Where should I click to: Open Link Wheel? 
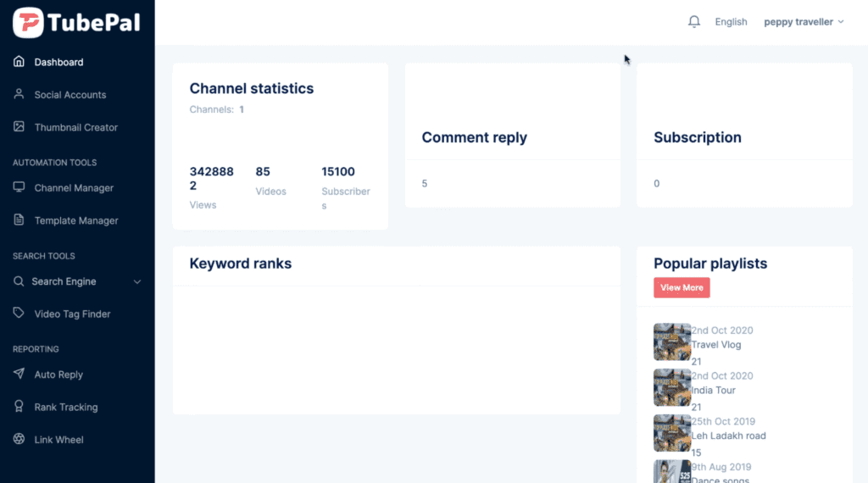click(x=58, y=439)
